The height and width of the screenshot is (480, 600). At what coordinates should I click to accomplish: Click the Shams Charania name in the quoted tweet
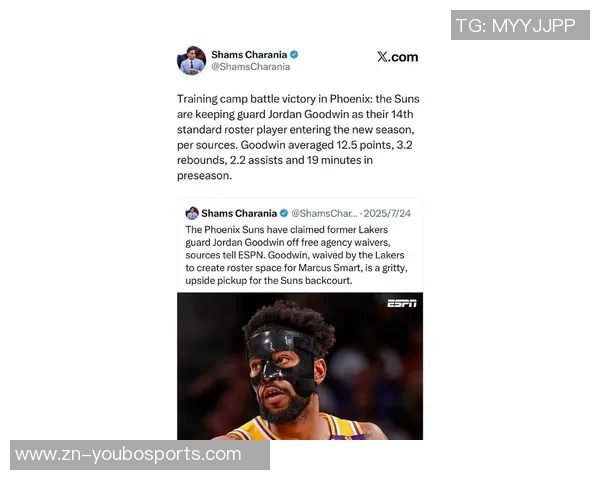239,213
